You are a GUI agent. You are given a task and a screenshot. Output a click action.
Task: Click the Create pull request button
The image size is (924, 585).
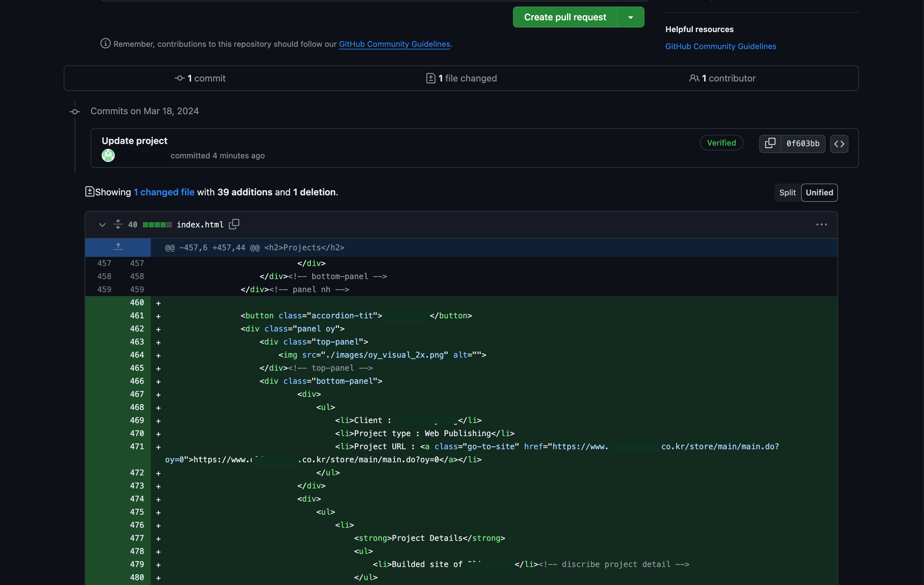pos(565,17)
